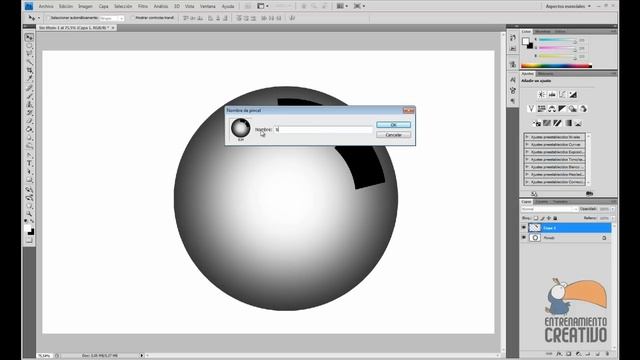Close the document tab 'Sin título-1'
Viewport: 640px width, 360px height.
(x=113, y=28)
